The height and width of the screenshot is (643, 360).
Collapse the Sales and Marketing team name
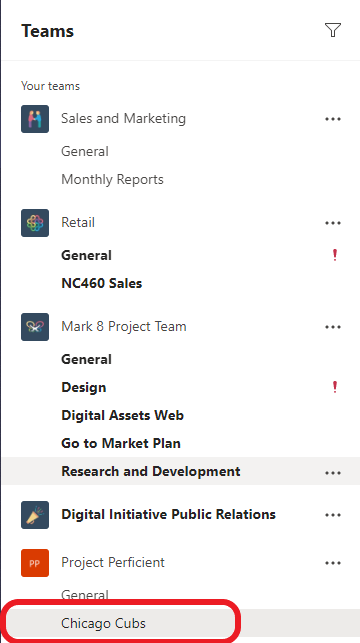[x=123, y=119]
